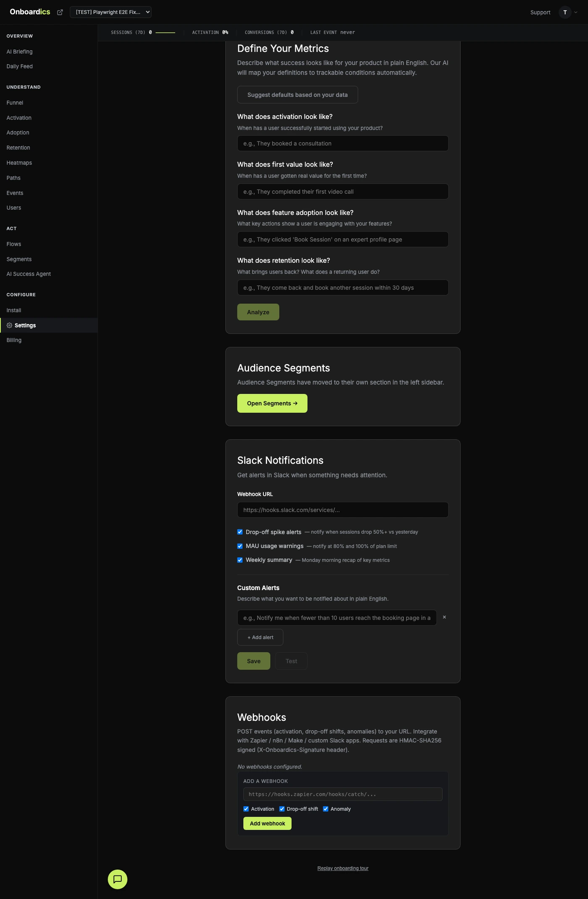Go to Heatmaps

tap(19, 163)
